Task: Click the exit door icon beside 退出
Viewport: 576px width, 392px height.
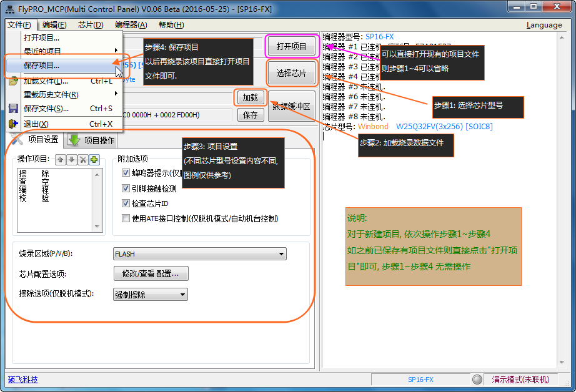Action: [13, 124]
